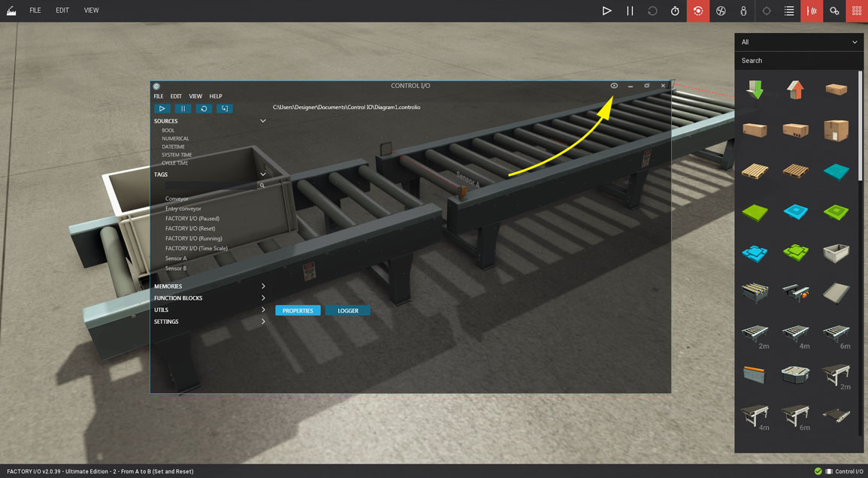The image size is (868, 478).
Task: Click the parts palette scrollbar
Action: tap(860, 126)
